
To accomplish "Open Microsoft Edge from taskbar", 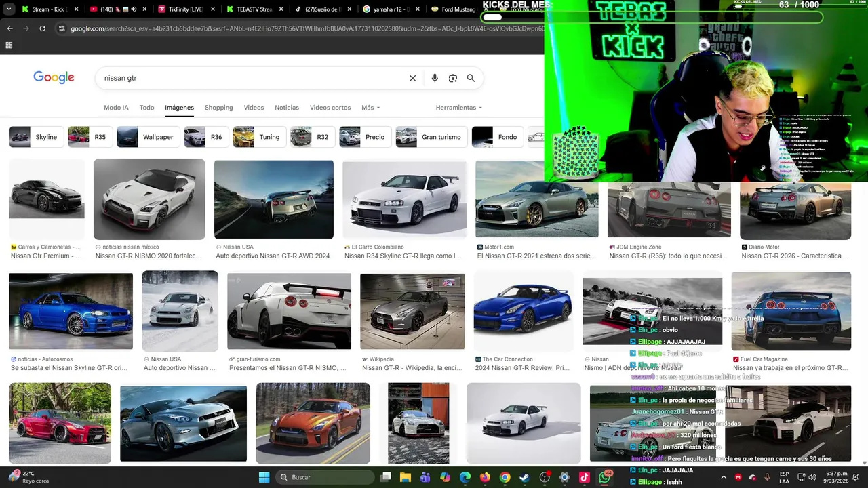I will [465, 477].
